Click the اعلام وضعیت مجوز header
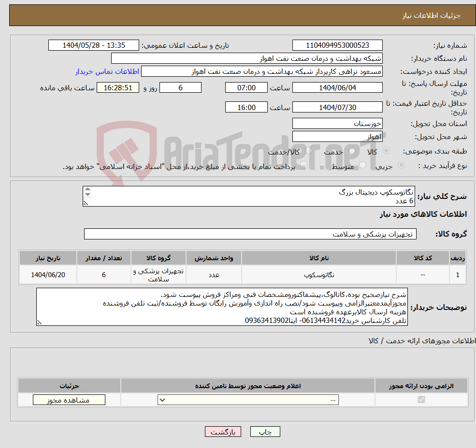476x448 pixels. [x=248, y=386]
